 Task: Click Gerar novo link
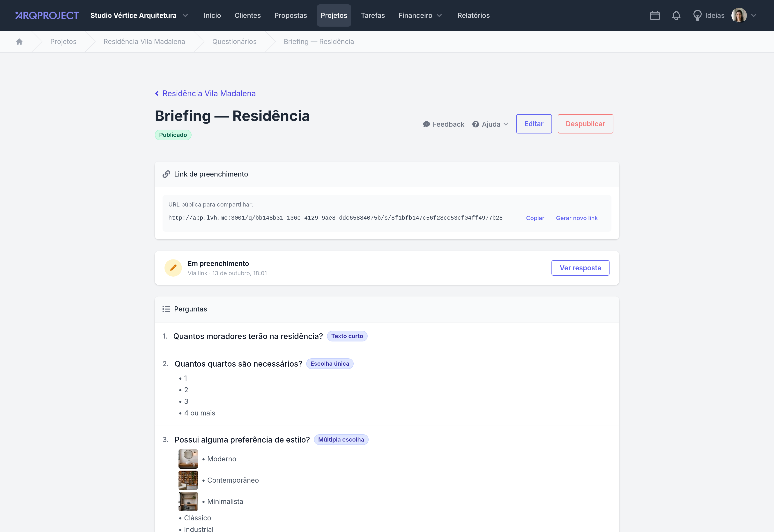(577, 218)
